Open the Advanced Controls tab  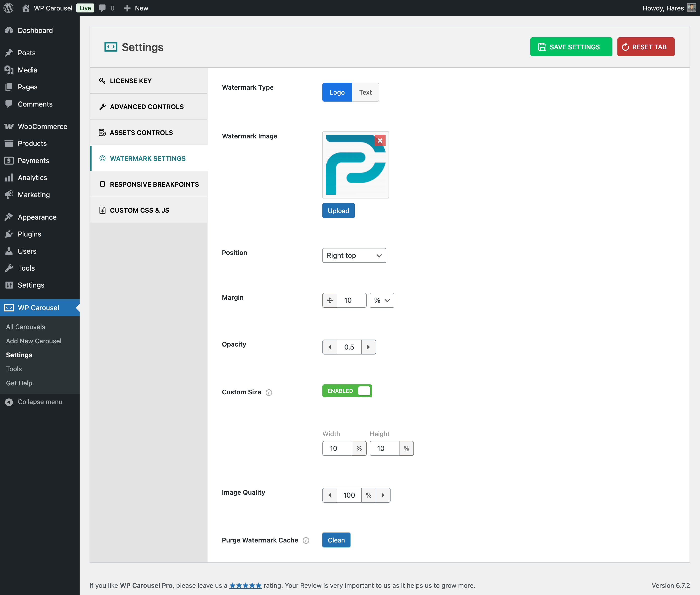point(149,107)
